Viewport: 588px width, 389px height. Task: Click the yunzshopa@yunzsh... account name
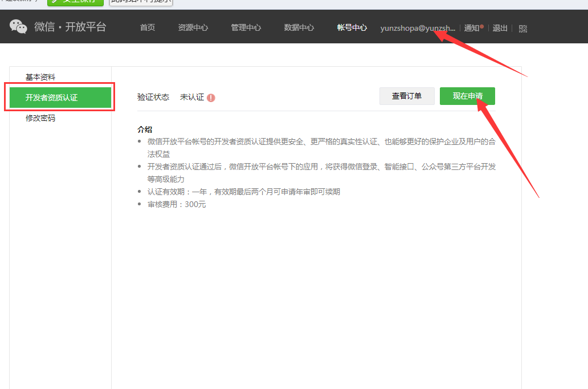418,28
